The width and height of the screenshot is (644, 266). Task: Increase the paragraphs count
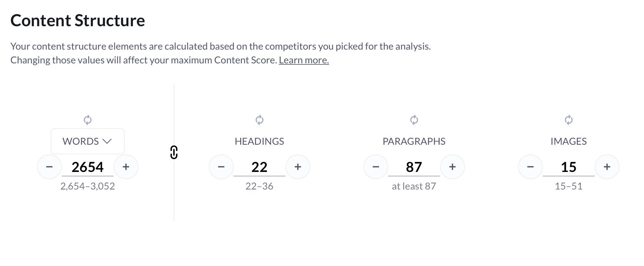452,167
